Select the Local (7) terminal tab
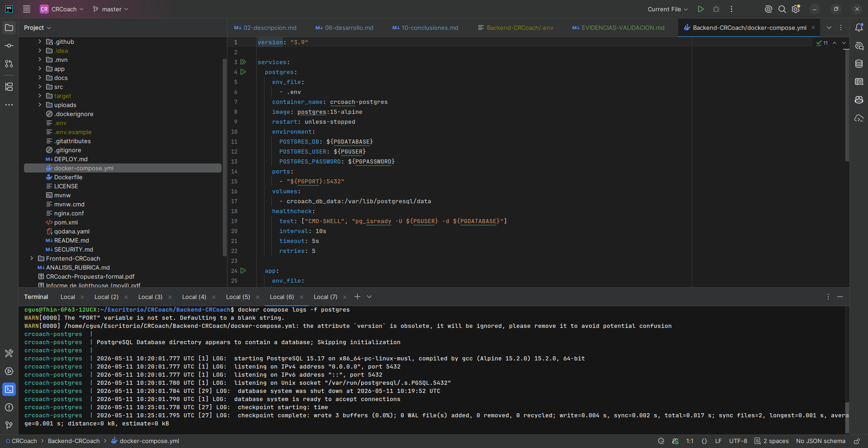The height and width of the screenshot is (448, 868). [325, 297]
